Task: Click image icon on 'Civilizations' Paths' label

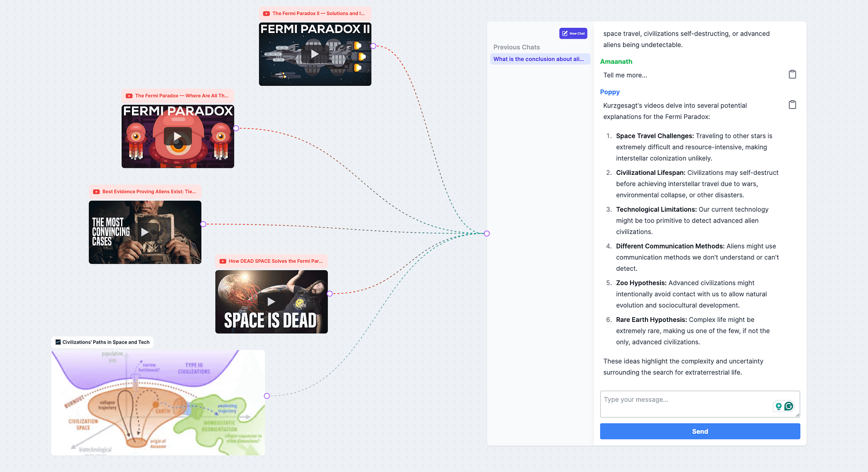Action: 58,342
